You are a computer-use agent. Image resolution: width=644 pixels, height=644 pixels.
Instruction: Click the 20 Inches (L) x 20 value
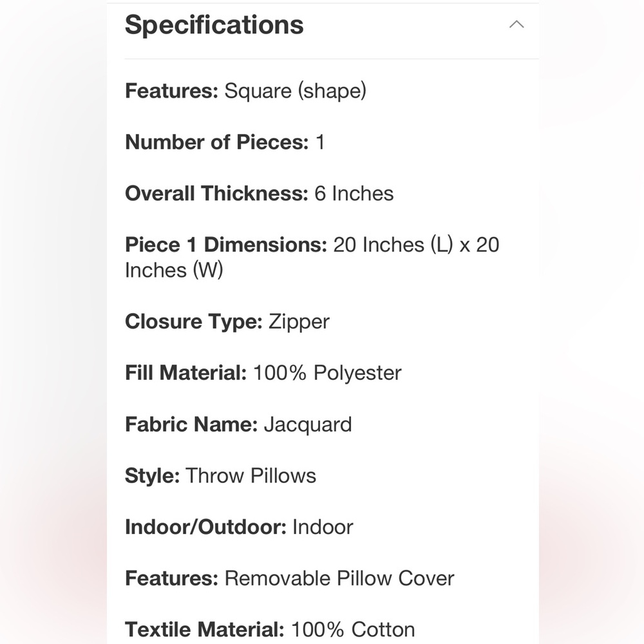[416, 245]
